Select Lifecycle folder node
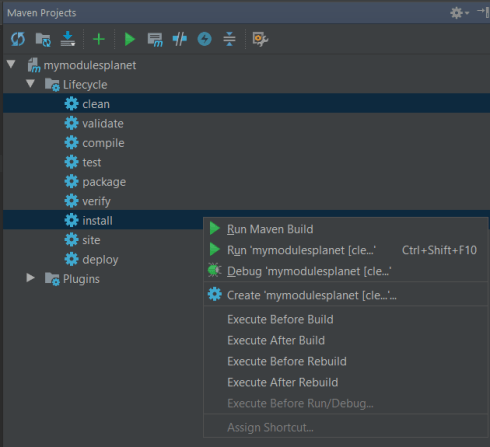This screenshot has height=447, width=490. (x=85, y=85)
